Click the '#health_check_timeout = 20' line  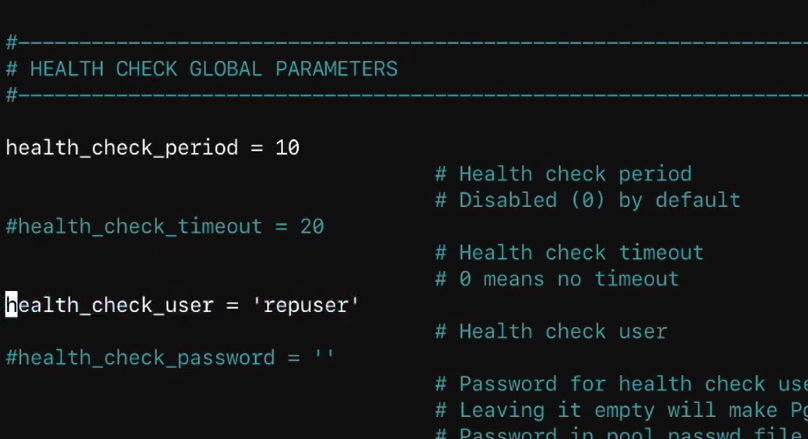click(165, 227)
